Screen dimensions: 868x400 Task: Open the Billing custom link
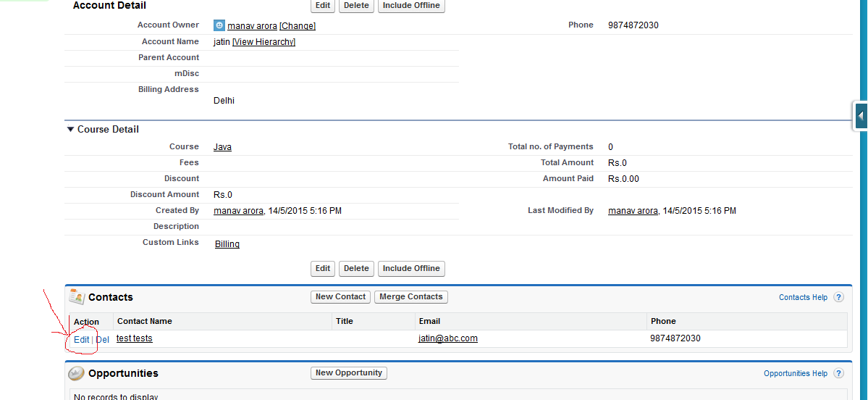click(x=227, y=244)
